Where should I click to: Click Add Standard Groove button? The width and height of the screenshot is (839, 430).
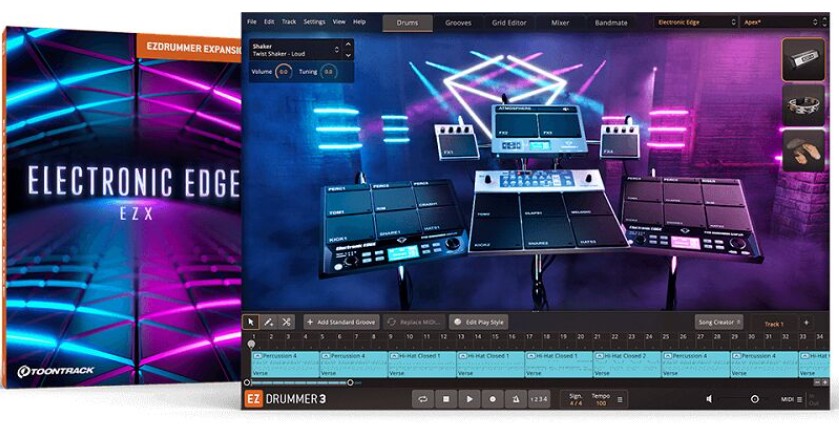pyautogui.click(x=341, y=322)
